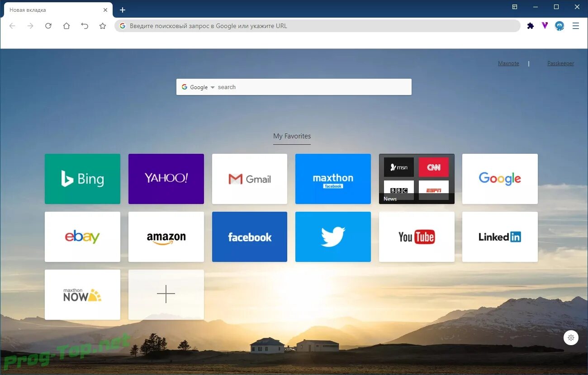Open the CNN icon in News folder
Image resolution: width=588 pixels, height=375 pixels.
tap(434, 167)
